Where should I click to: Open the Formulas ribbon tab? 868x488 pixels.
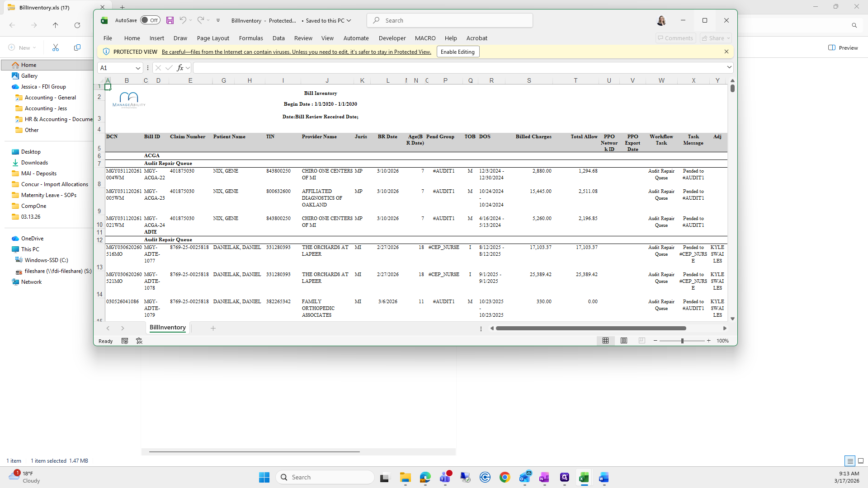251,38
